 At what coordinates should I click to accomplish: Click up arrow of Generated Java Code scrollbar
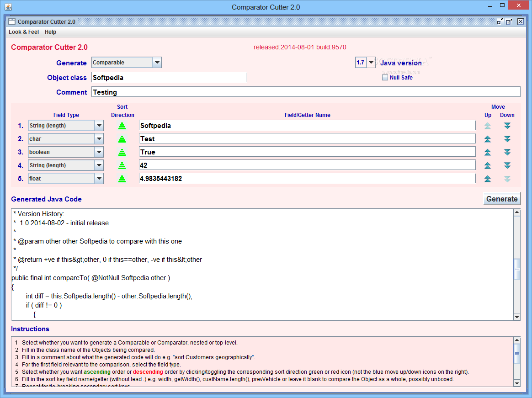pyautogui.click(x=517, y=212)
